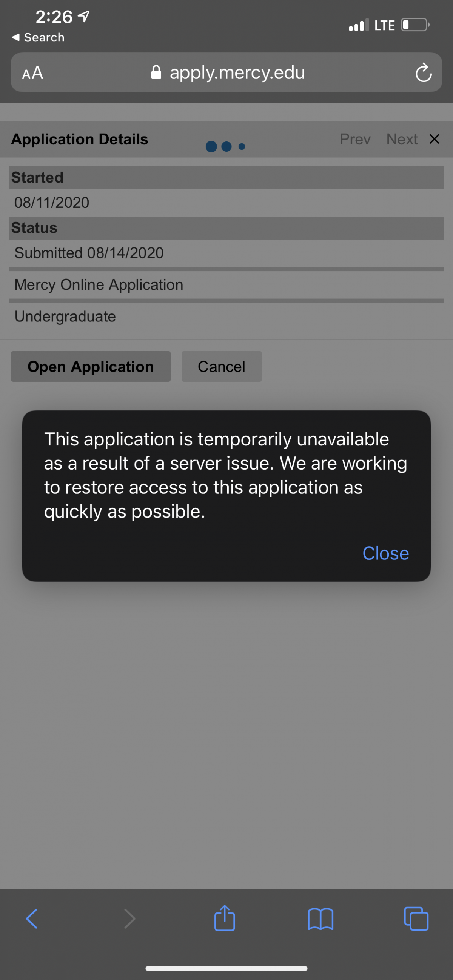453x980 pixels.
Task: Tap the Safari forward arrow
Action: pyautogui.click(x=130, y=919)
